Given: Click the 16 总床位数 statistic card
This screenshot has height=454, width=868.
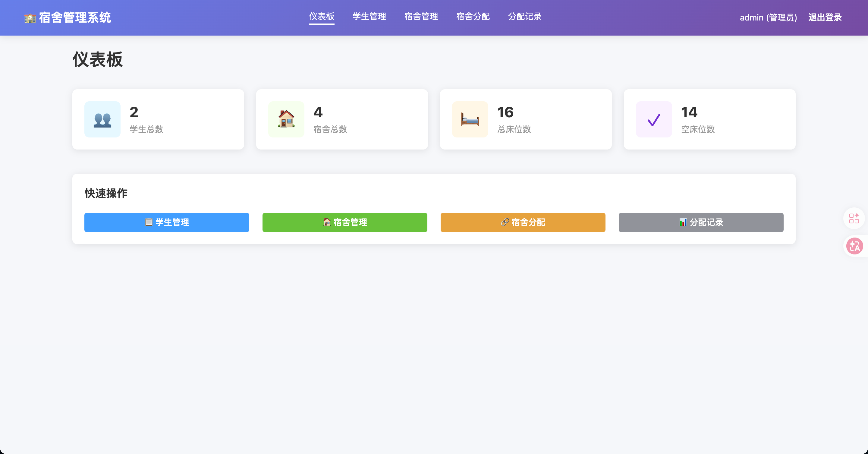Looking at the screenshot, I should point(526,119).
